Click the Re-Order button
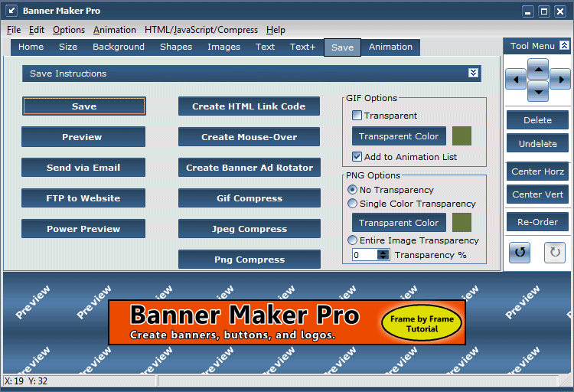Image resolution: width=574 pixels, height=392 pixels. [537, 221]
